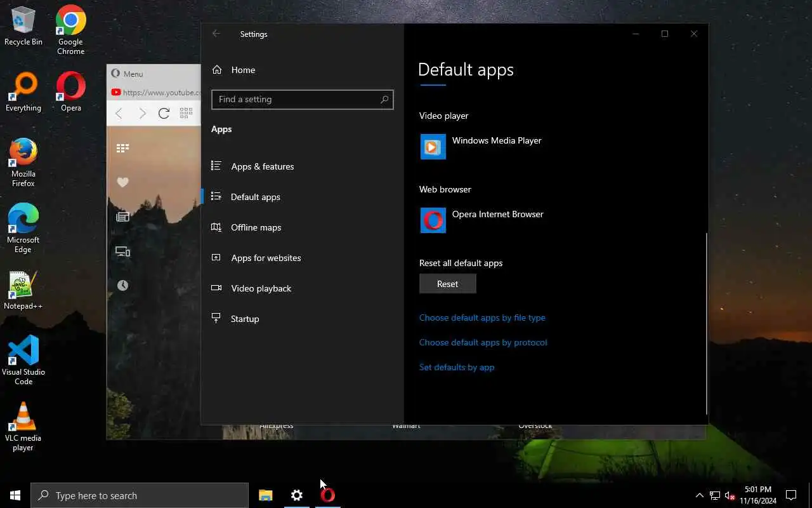Open the Opera Menu button
Viewport: 812px width, 508px height.
coord(127,74)
